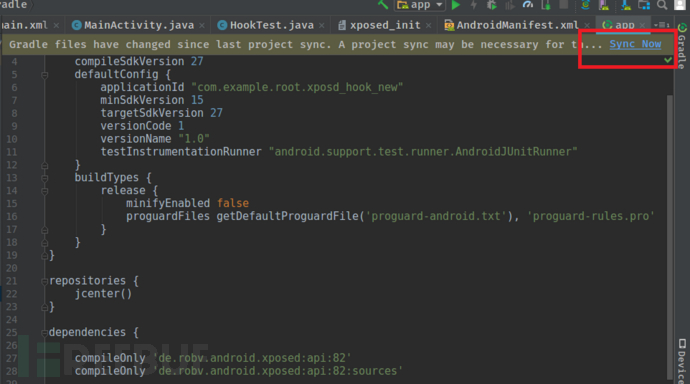Click the xposed api:82:sources dependency line

pos(239,371)
